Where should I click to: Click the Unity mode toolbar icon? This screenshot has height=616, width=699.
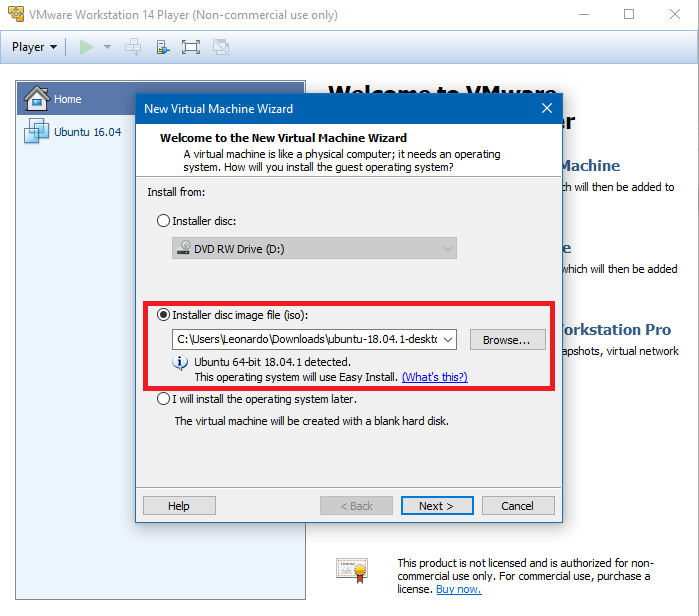[221, 47]
